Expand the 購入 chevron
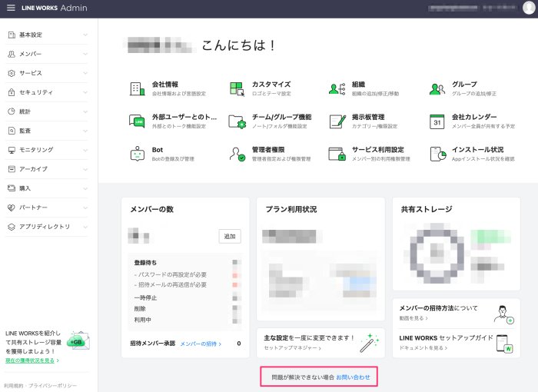538x392 pixels. click(x=85, y=188)
